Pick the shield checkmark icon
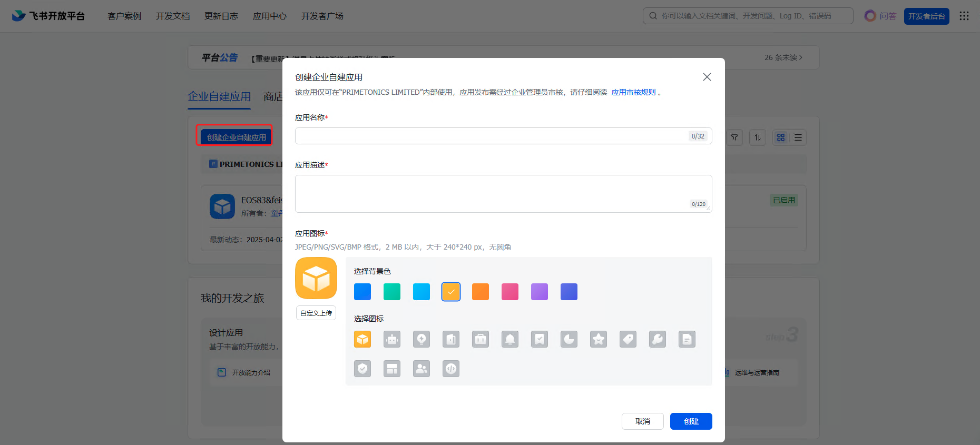Screen dimensions: 980x445 click(x=362, y=369)
